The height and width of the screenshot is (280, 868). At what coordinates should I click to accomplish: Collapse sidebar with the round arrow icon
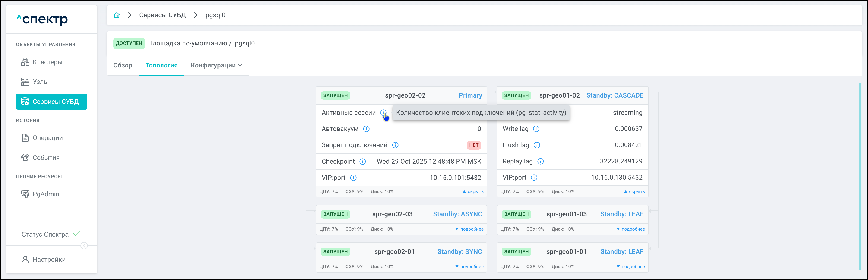coord(84,246)
